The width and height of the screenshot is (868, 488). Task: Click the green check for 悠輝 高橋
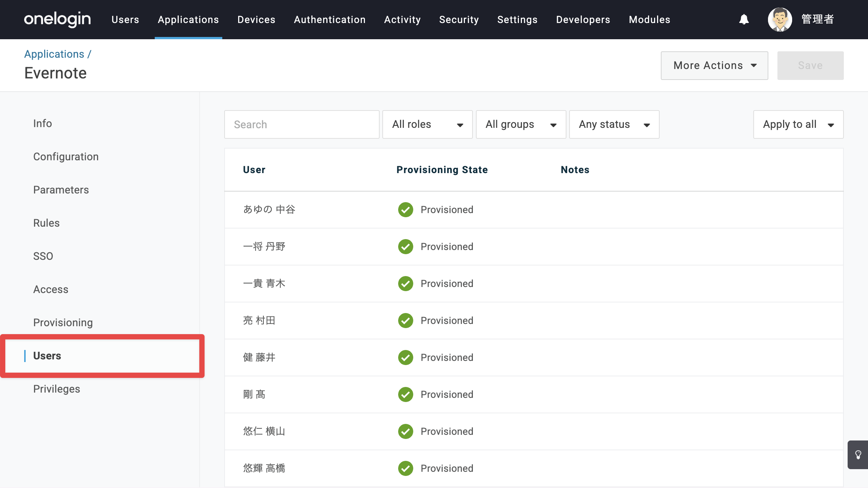coord(405,468)
